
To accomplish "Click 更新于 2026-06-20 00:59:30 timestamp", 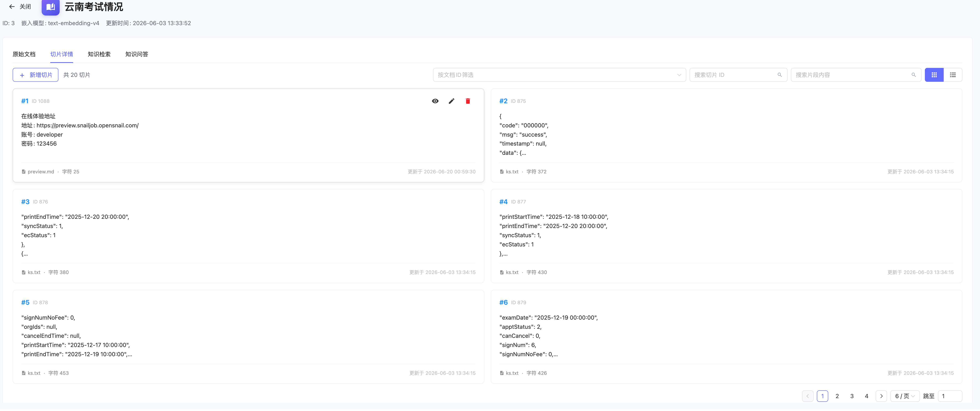I will pyautogui.click(x=441, y=172).
